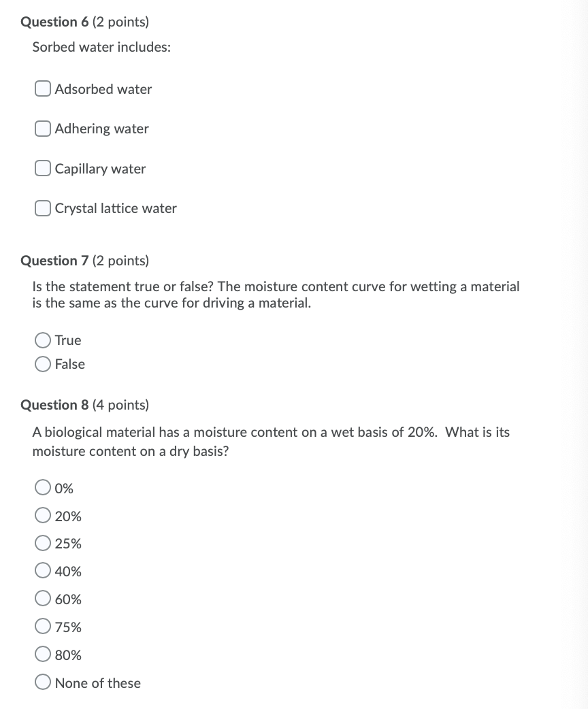The height and width of the screenshot is (709, 588).
Task: Select True for Question 7
Action: pyautogui.click(x=42, y=340)
